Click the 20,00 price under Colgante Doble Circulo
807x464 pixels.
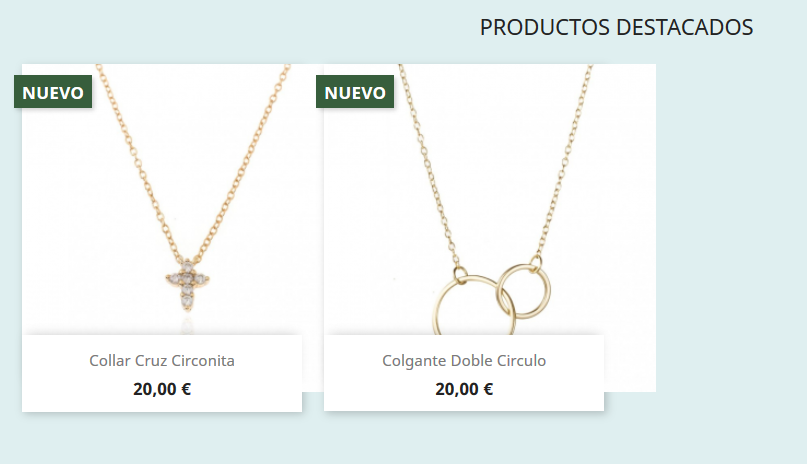coord(457,389)
